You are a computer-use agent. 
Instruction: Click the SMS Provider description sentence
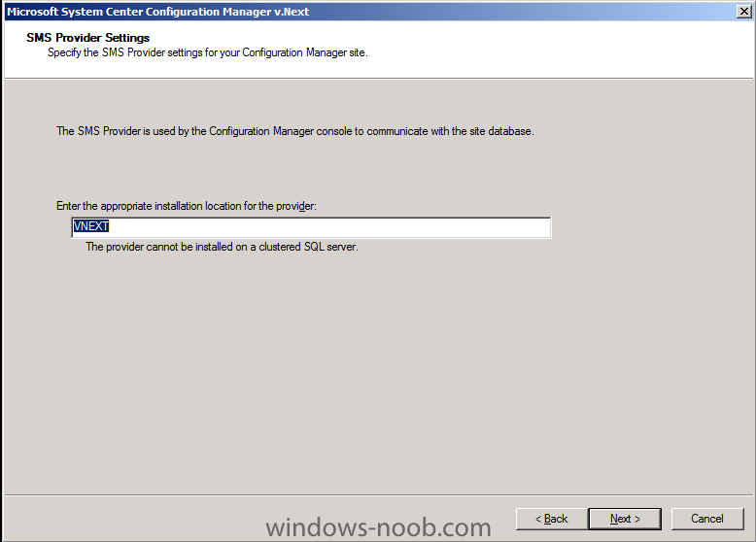[x=295, y=131]
